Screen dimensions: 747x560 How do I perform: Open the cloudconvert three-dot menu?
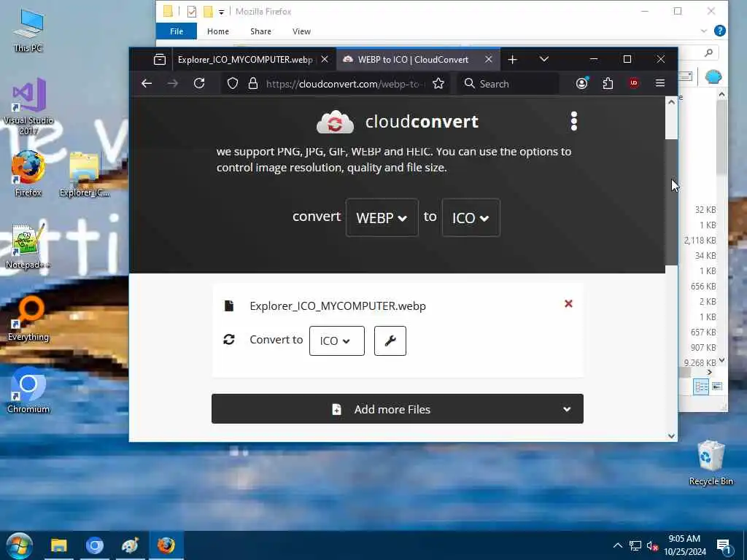coord(574,122)
